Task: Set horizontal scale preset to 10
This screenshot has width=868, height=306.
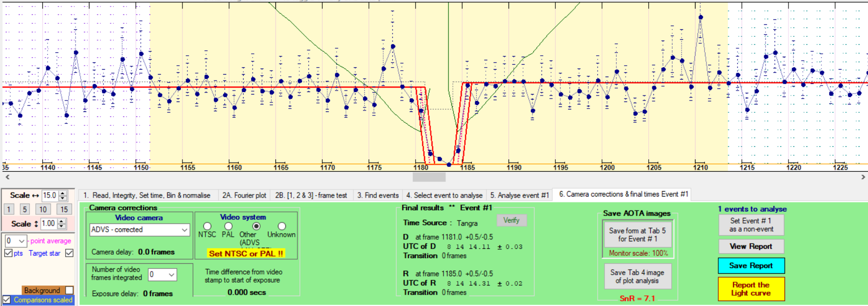Action: pyautogui.click(x=43, y=209)
